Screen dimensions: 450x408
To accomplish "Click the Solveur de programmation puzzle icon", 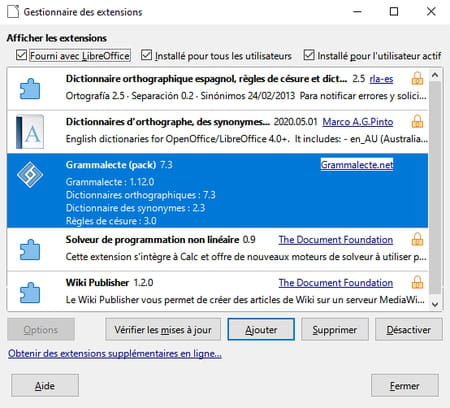I will pos(30,250).
